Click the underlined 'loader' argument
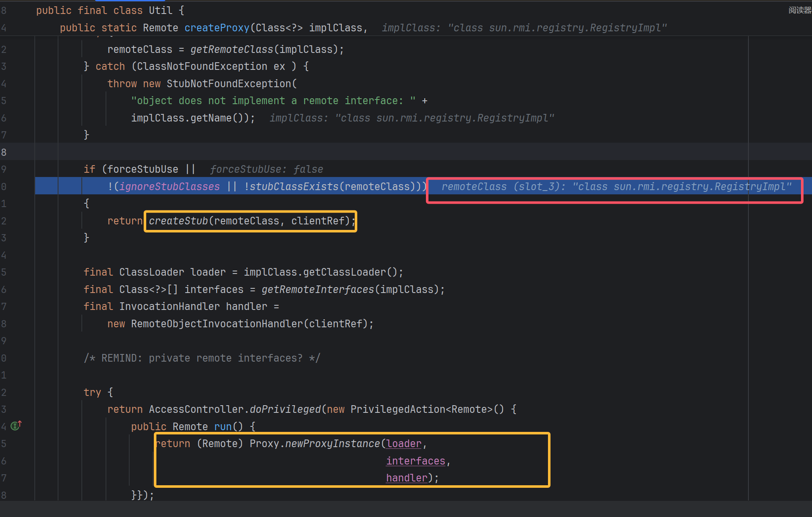812x517 pixels. [x=404, y=444]
